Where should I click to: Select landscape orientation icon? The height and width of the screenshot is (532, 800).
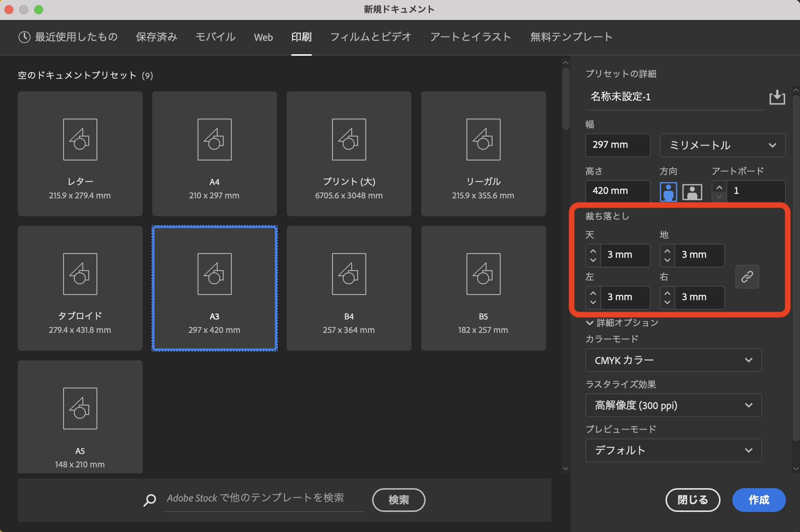[692, 192]
